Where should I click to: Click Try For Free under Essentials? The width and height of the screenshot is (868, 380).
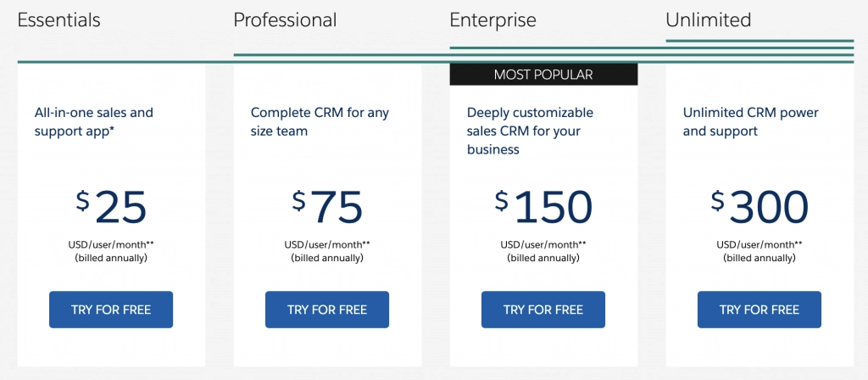(111, 310)
